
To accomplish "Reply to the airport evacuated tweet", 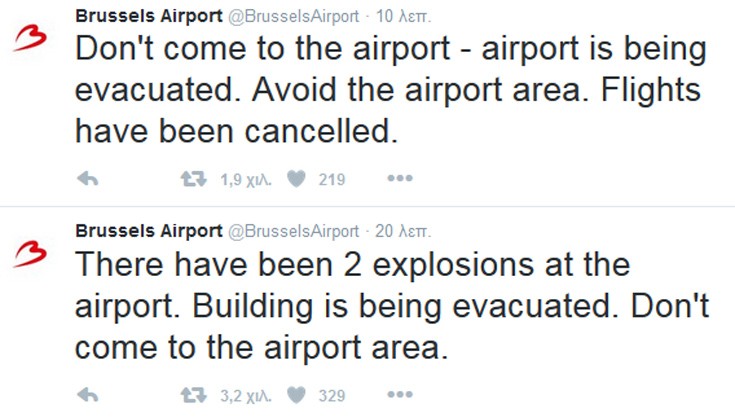I will click(x=88, y=179).
